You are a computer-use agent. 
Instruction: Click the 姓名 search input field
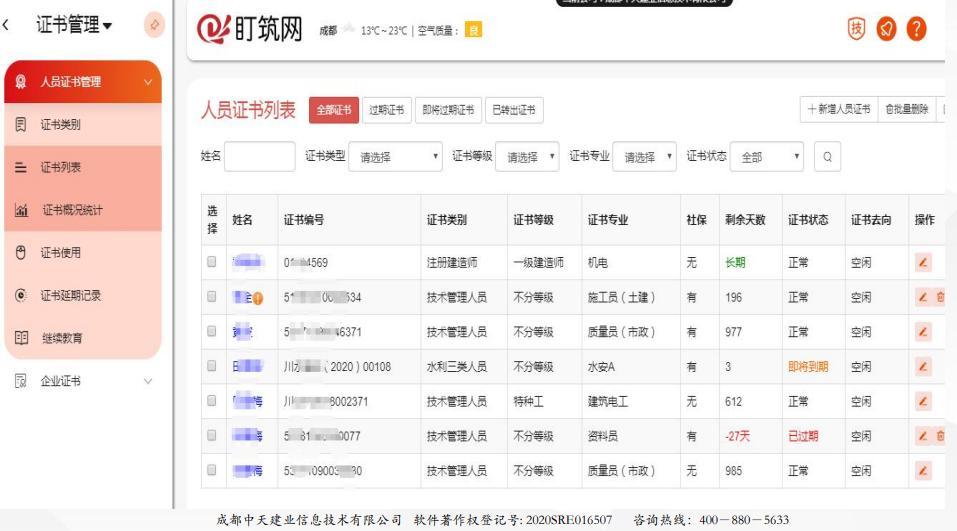(x=260, y=158)
